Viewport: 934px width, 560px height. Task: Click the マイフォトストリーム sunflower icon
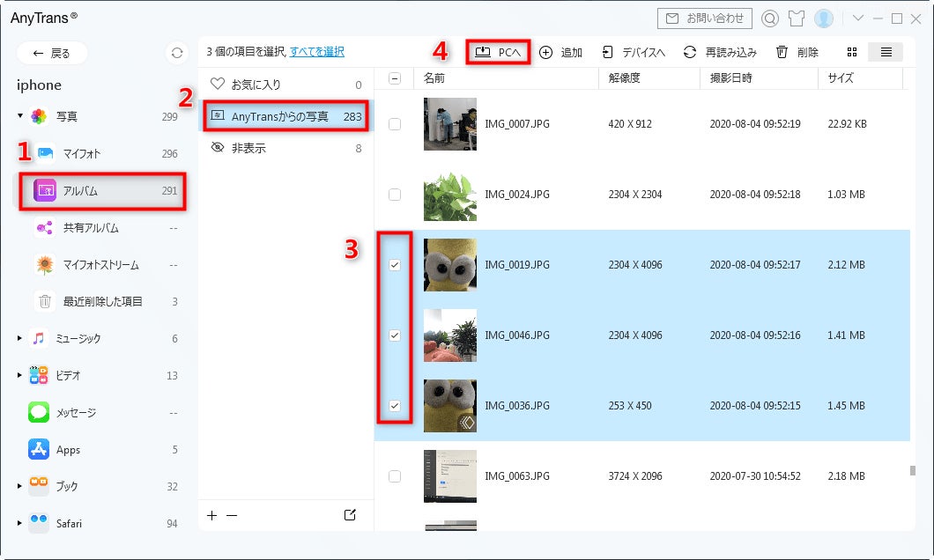click(x=45, y=265)
